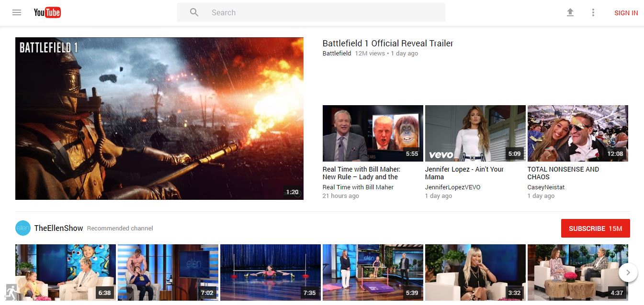Click the YouTube logo
Viewport: 644px width, 305px height.
point(47,13)
